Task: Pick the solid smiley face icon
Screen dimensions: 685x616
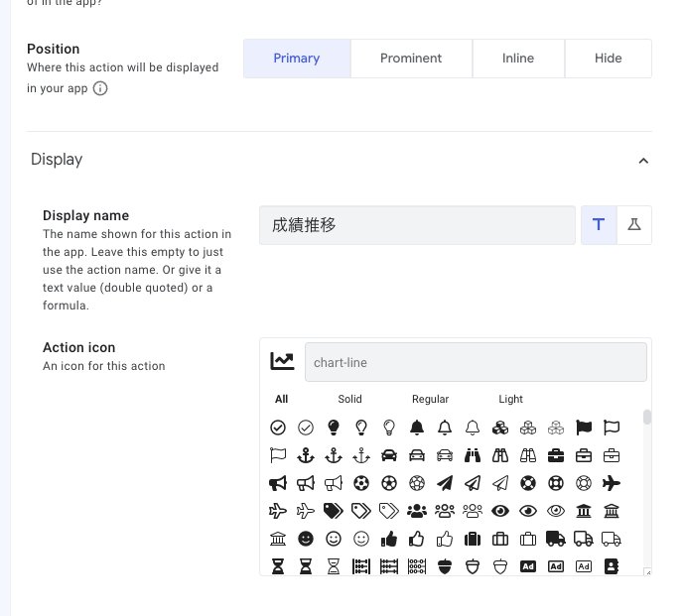Action: click(306, 539)
